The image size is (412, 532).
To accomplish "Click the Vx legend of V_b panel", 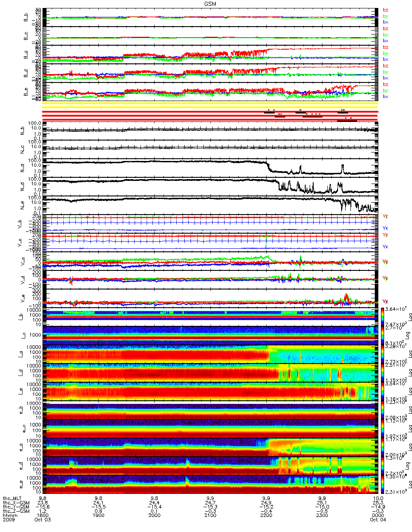I will click(385, 227).
